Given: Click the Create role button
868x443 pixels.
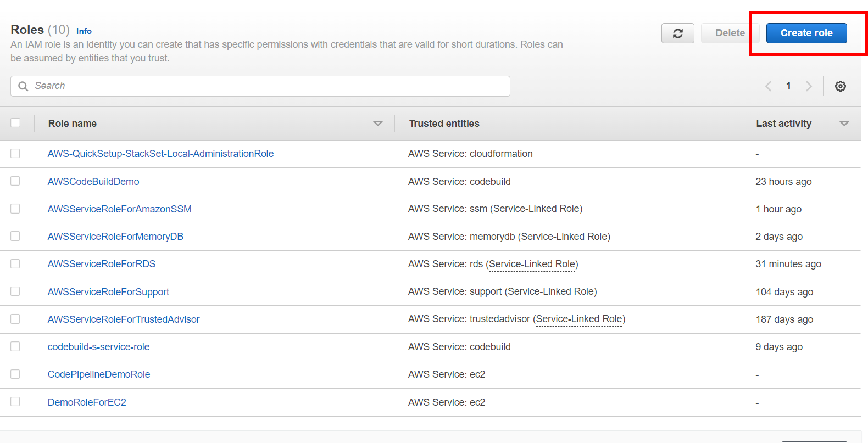Looking at the screenshot, I should click(x=806, y=33).
